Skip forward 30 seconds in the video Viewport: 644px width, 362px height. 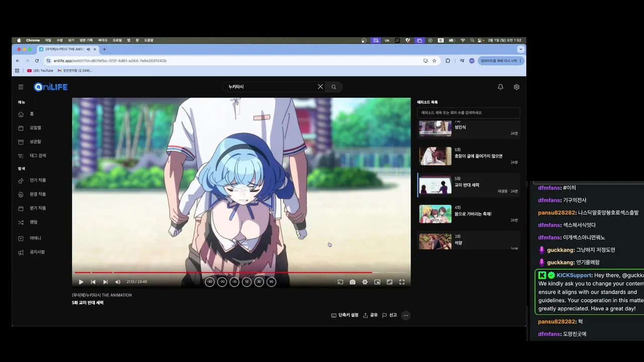tap(259, 282)
